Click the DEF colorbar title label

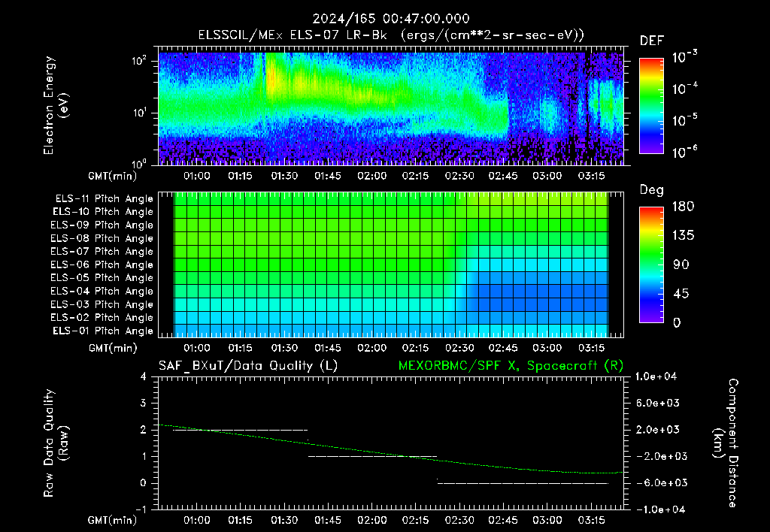pos(651,41)
